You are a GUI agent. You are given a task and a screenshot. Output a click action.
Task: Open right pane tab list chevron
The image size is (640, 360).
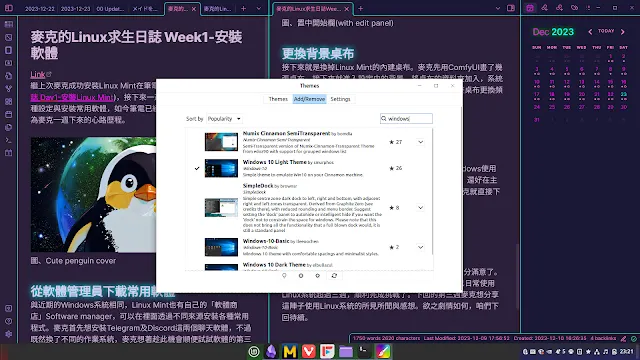[x=498, y=9]
